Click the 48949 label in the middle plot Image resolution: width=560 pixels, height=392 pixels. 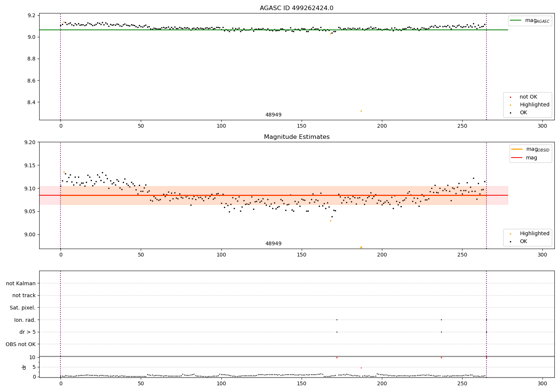(273, 243)
